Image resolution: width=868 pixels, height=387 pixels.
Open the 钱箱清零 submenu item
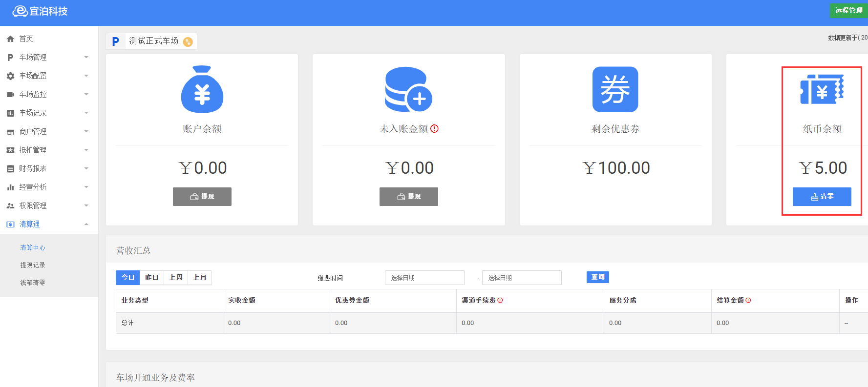33,283
